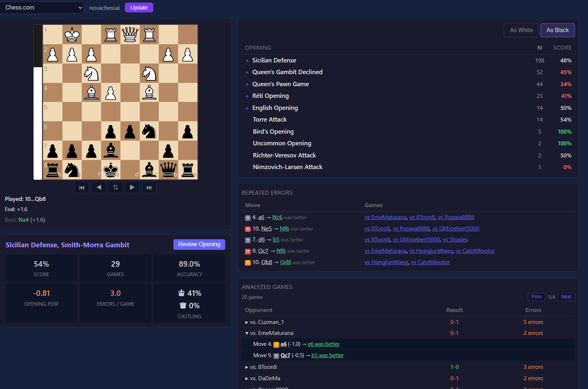Viewport: 588px width, 389px height.
Task: Switch to As White view
Action: coord(521,30)
